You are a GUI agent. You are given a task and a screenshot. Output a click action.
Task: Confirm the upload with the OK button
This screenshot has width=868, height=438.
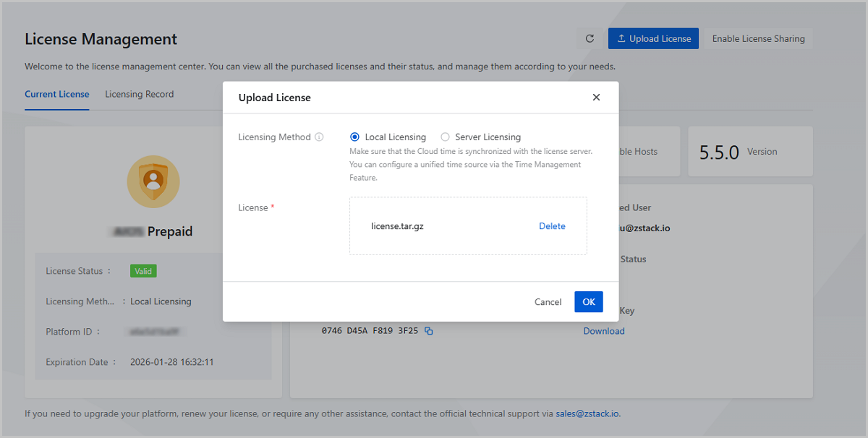[588, 302]
